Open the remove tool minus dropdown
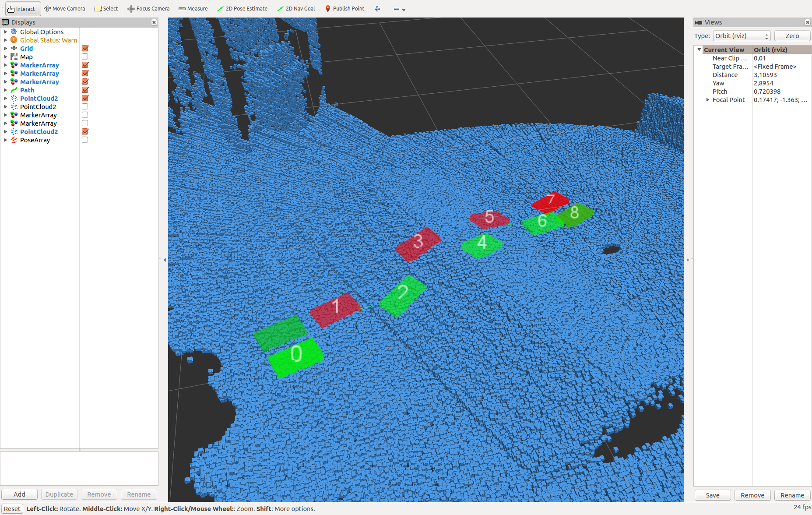Screen dimensions: 812x515 click(x=399, y=9)
